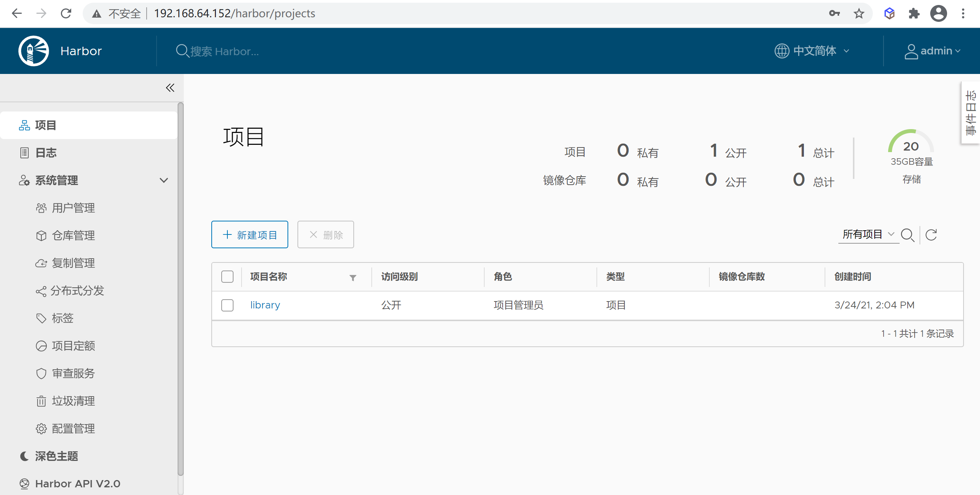980x495 pixels.
Task: Open browser extensions puzzle icon
Action: point(914,14)
